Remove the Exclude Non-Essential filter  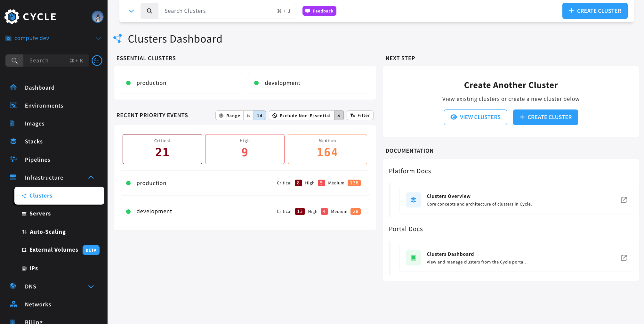point(339,115)
